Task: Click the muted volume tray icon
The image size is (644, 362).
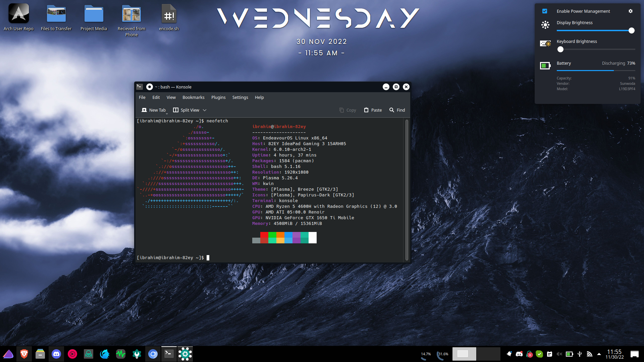Action: coord(559,354)
